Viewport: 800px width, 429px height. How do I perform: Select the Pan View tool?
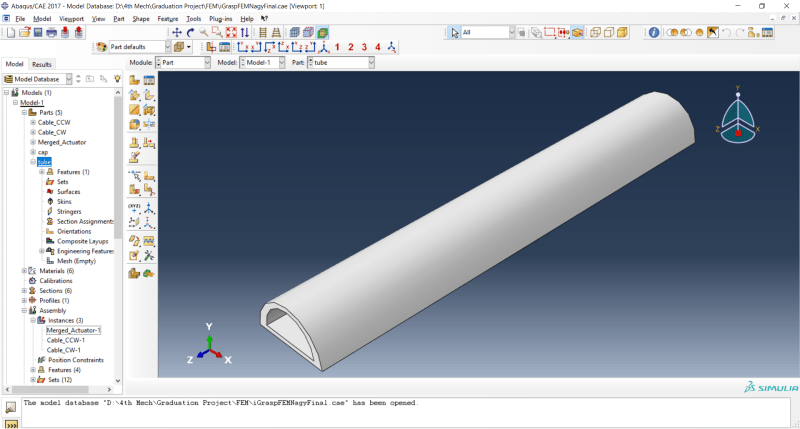tap(177, 33)
